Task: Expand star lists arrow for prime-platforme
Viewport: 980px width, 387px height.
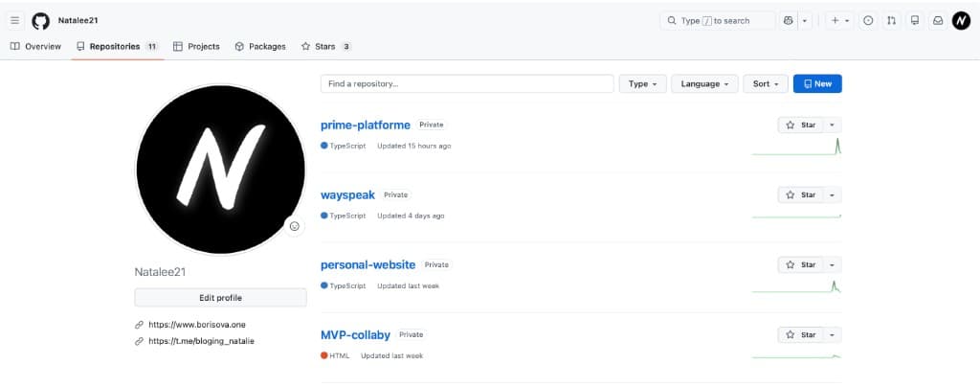Action: 833,125
